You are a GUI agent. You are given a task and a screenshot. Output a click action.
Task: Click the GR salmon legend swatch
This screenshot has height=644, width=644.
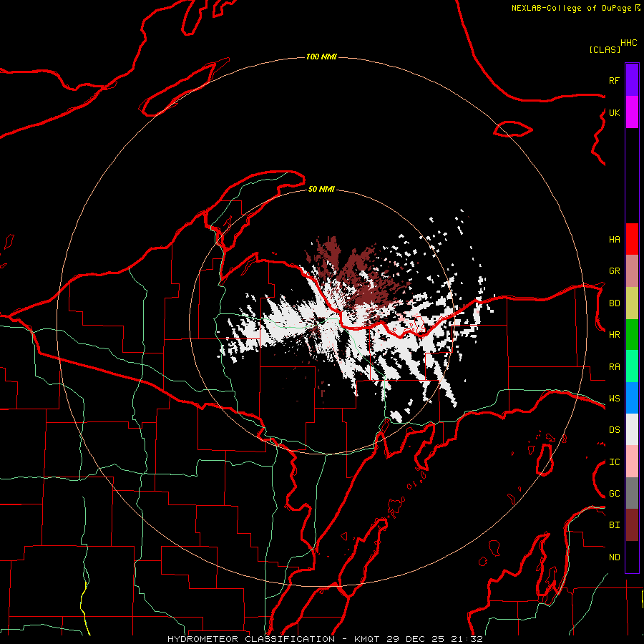(x=632, y=271)
